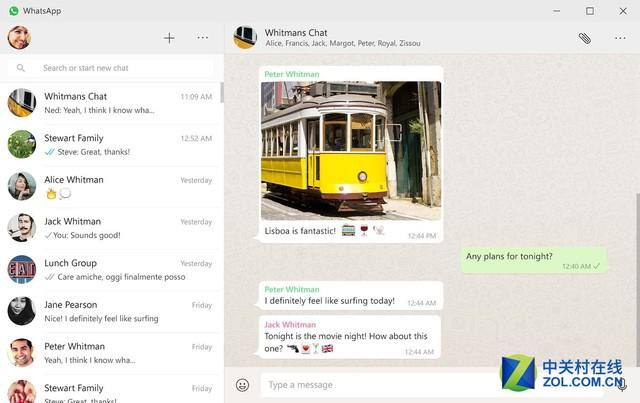Start a new chat with plus icon
Image resolution: width=640 pixels, height=403 pixels.
(x=169, y=38)
